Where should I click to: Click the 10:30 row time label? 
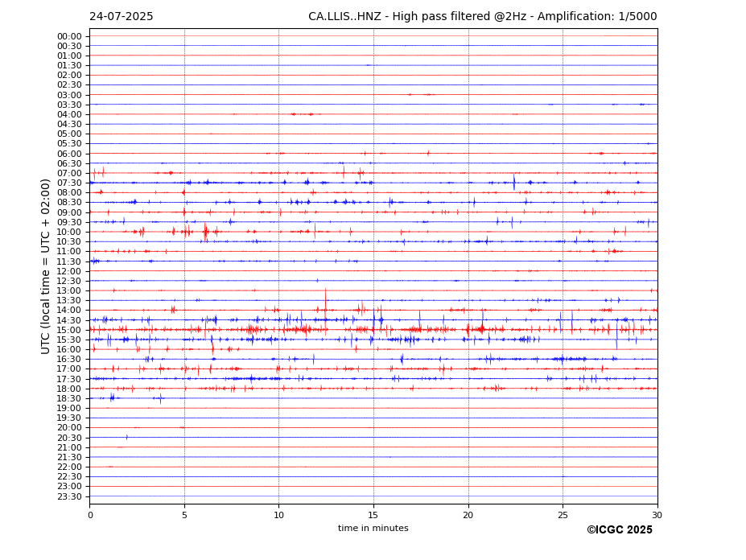(69, 241)
